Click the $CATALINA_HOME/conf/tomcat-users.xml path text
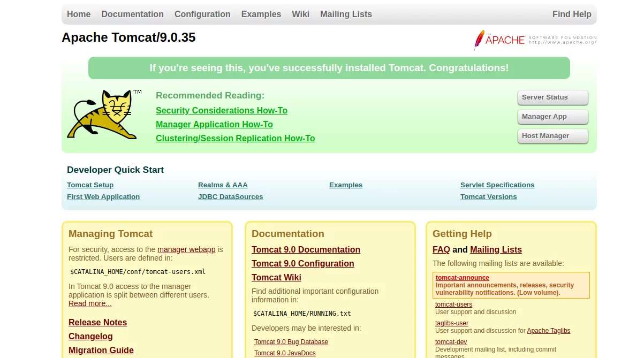 coord(138,272)
